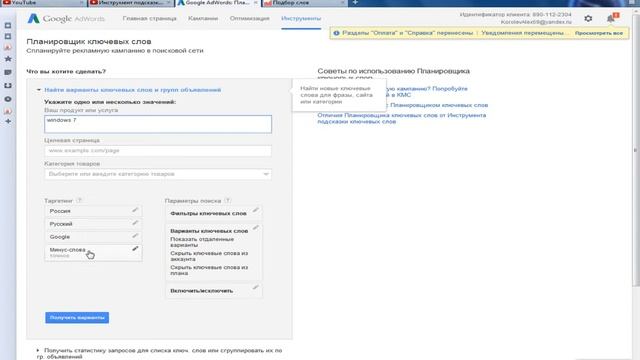This screenshot has height=360, width=640.
Task: Open the Инструменты menu
Action: pos(301,18)
